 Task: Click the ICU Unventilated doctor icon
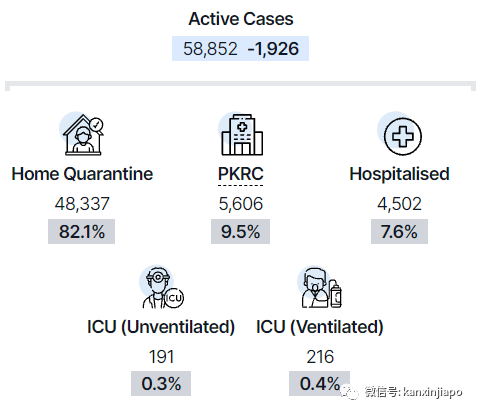(162, 287)
